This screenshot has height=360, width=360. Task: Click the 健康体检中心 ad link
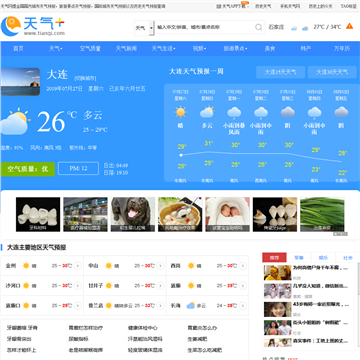tap(143, 328)
